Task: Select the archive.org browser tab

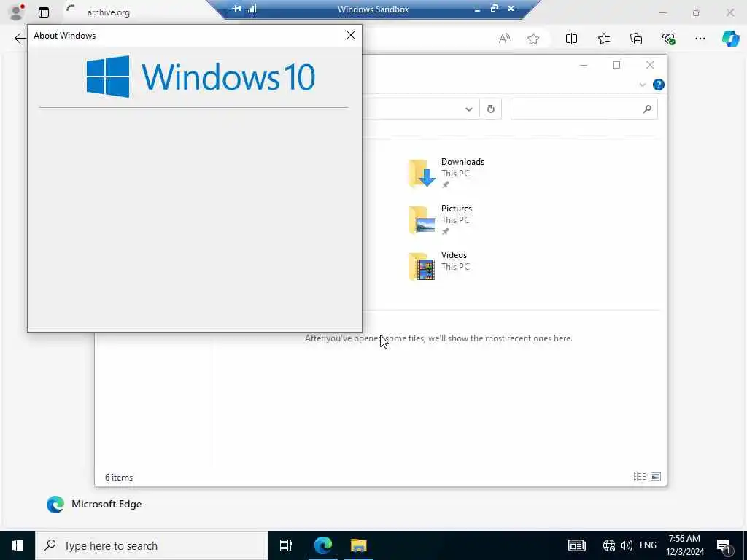Action: coord(109,12)
